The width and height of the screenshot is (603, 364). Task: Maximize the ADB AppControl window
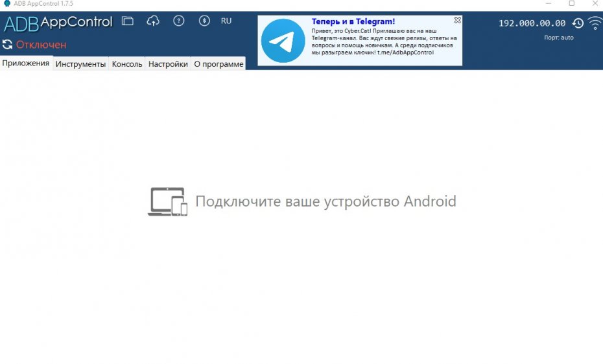click(571, 3)
